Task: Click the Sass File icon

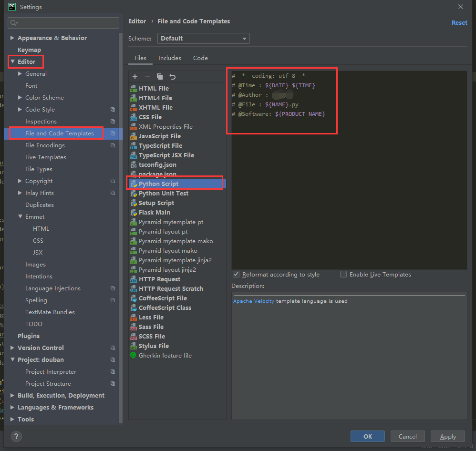Action: 133,327
